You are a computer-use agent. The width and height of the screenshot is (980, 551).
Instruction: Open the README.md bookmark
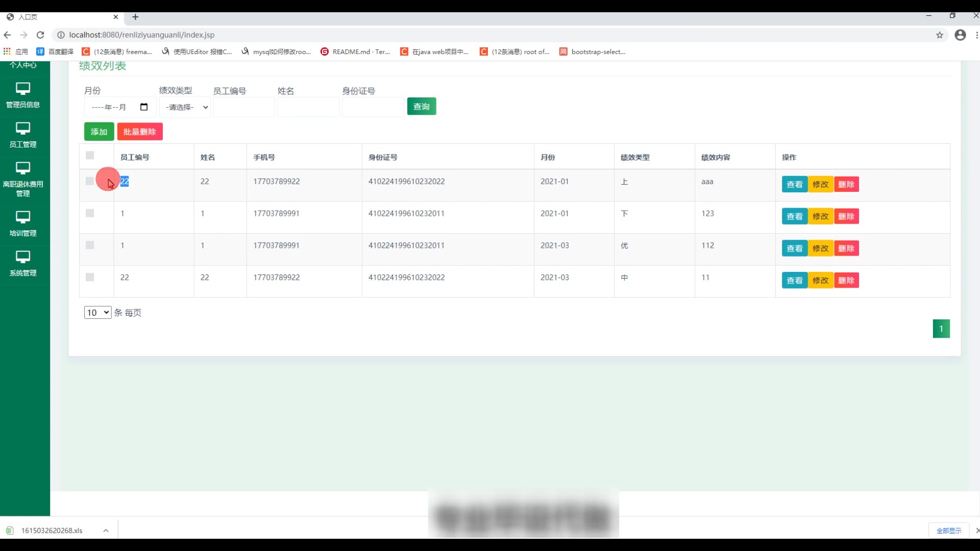point(355,52)
